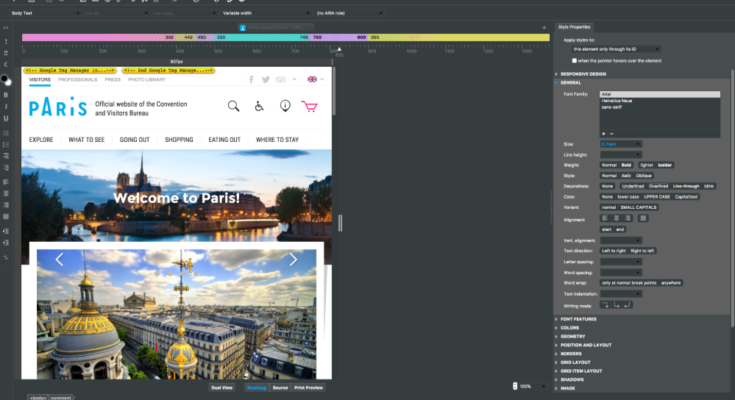735x400 pixels.
Task: Select right text alignment icon in Style Properties
Action: pos(627,218)
